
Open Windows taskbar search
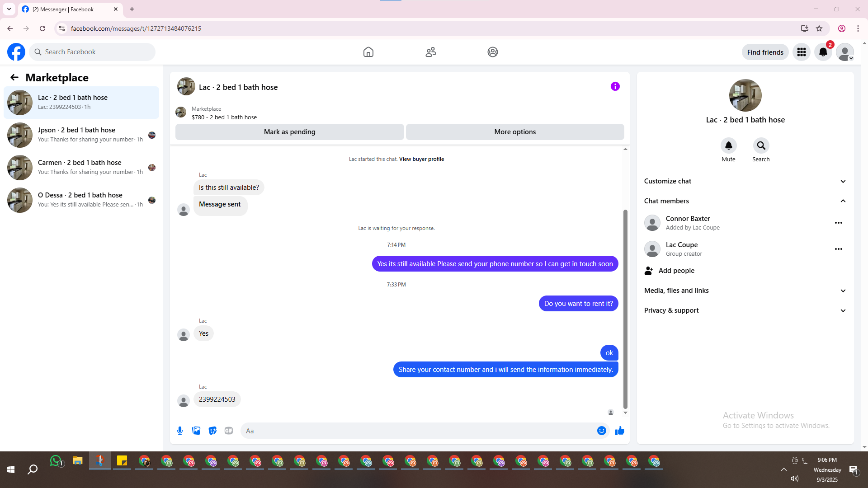click(33, 470)
